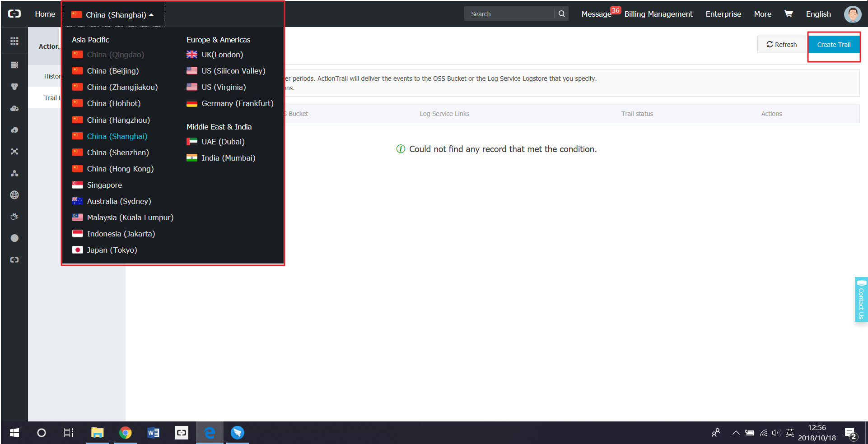
Task: Click the volume icon in system tray
Action: [x=776, y=433]
